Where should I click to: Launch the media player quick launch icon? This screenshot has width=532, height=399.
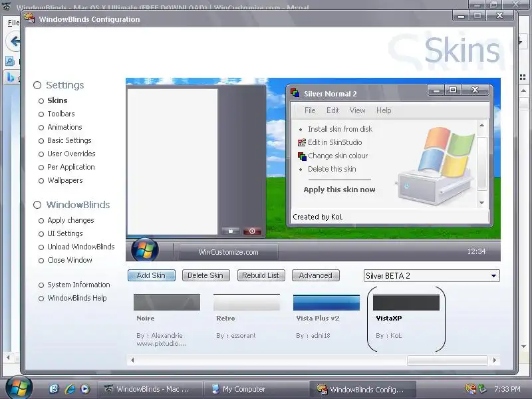(x=85, y=389)
